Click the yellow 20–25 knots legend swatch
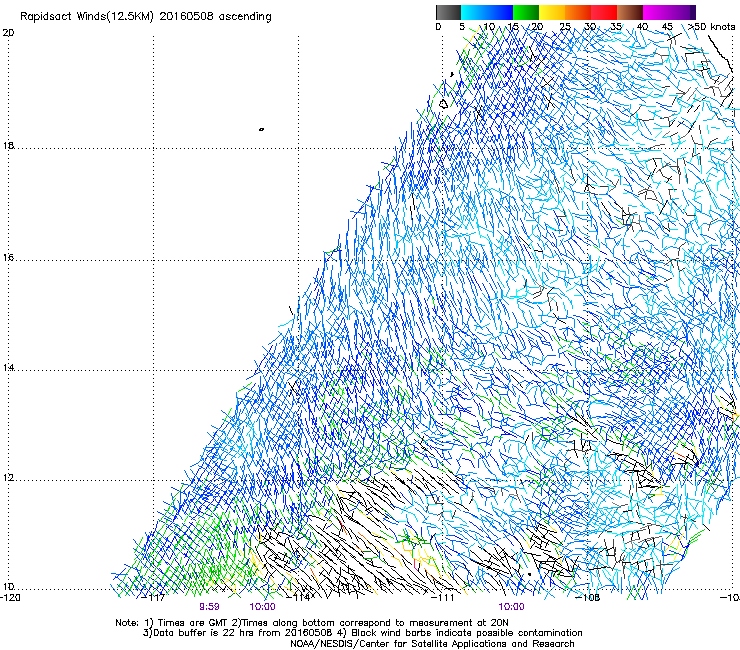 (552, 12)
